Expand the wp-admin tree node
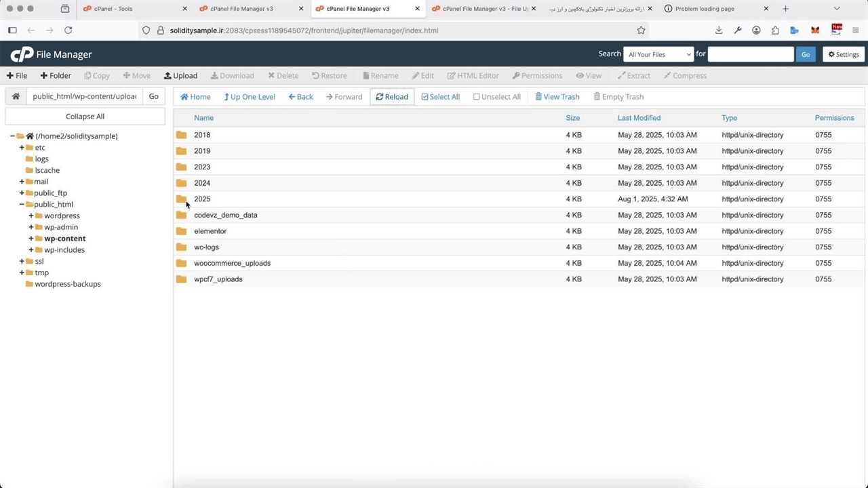This screenshot has height=488, width=868. [31, 227]
